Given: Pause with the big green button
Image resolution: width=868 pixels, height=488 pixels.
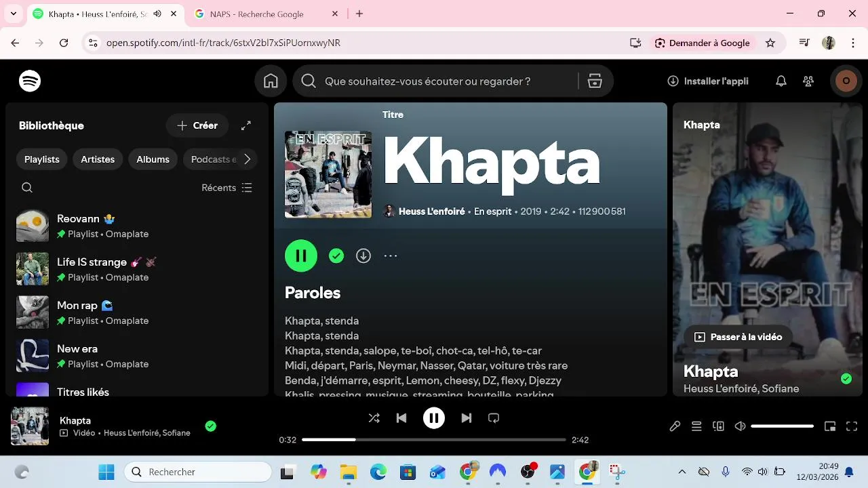Looking at the screenshot, I should (301, 256).
